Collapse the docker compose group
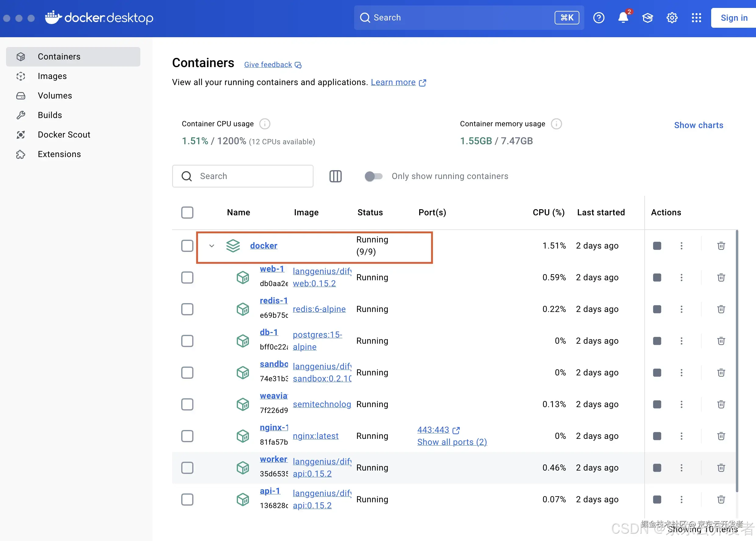Viewport: 756px width, 541px height. pos(211,246)
